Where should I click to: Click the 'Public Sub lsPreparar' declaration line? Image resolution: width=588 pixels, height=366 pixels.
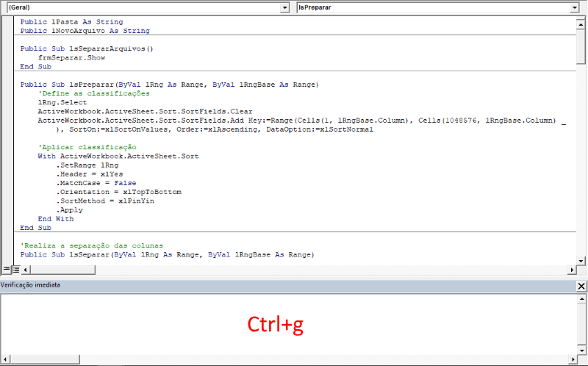tap(170, 85)
